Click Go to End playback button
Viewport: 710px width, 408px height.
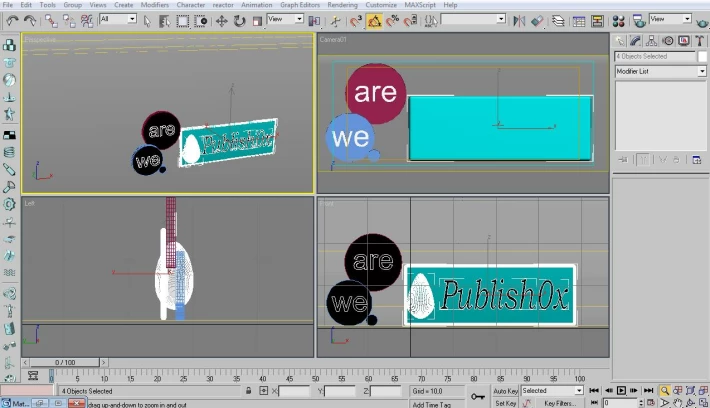pos(648,390)
